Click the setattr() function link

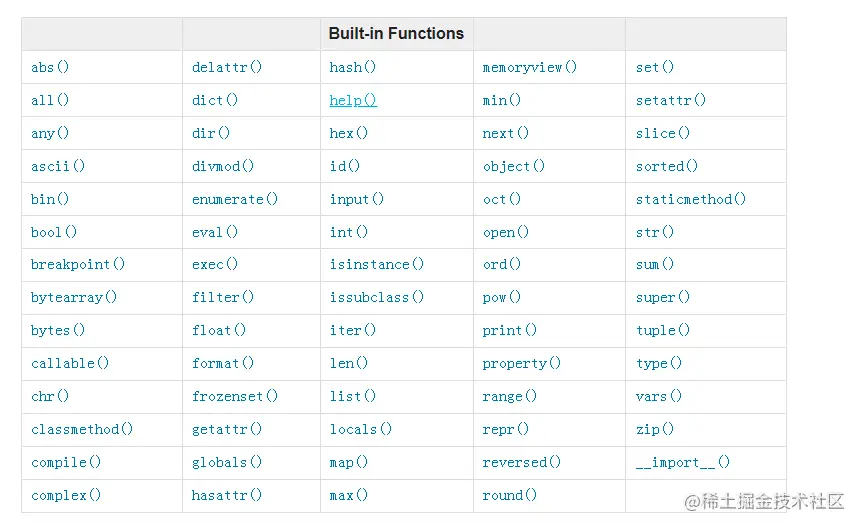point(671,100)
